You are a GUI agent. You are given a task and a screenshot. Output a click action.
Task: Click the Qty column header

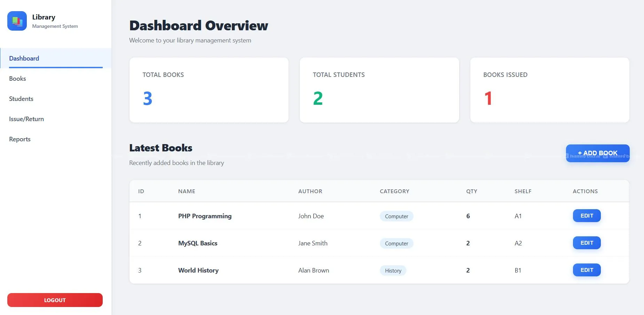471,191
